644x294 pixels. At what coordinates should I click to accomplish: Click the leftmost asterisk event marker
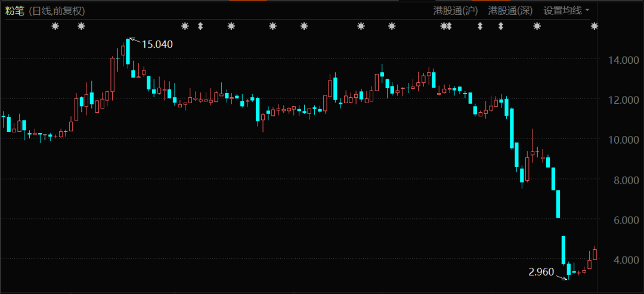[x=55, y=26]
